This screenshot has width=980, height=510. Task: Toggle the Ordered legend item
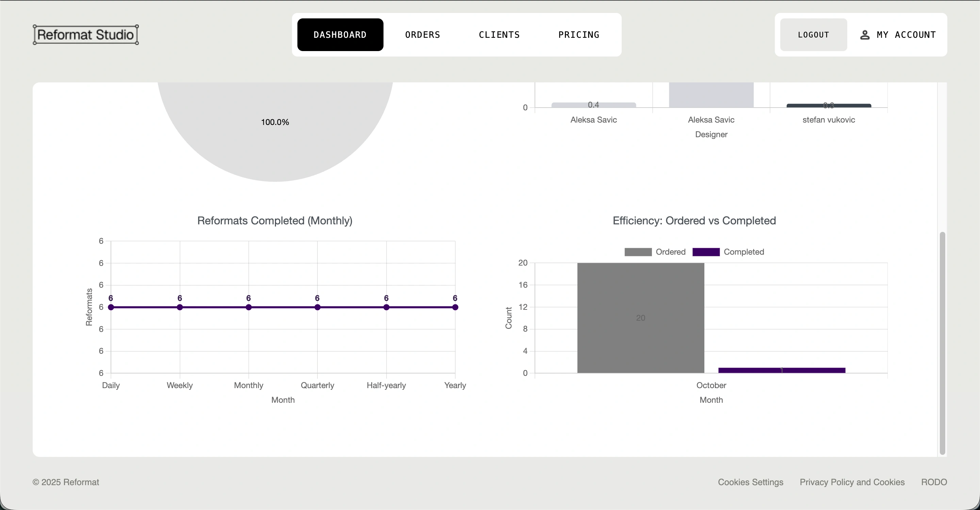670,252
